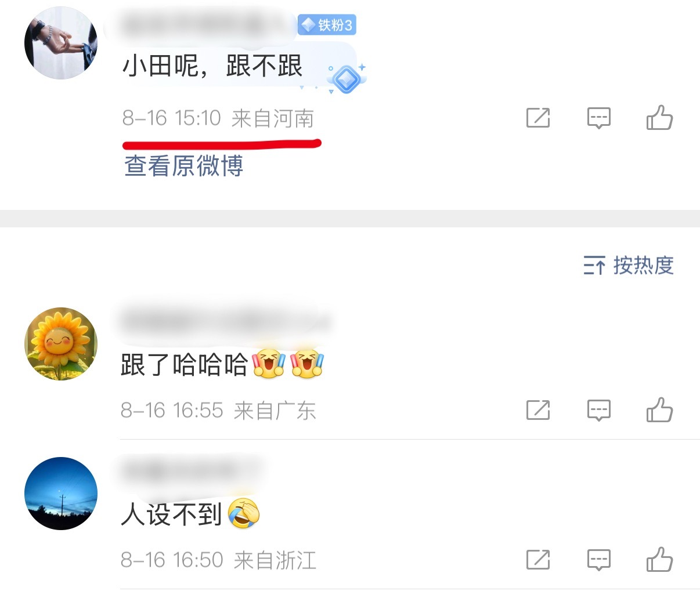
Task: Like the 跟了哈哈哈 comment
Action: pyautogui.click(x=659, y=410)
